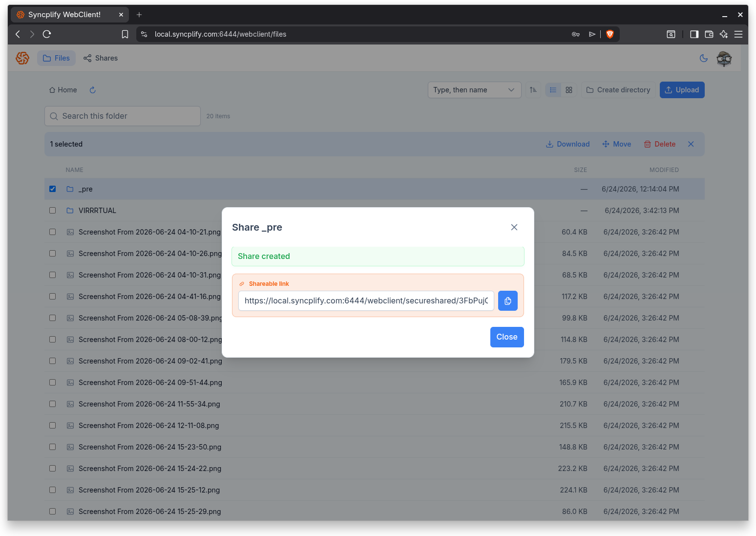
Task: Open the Shares tab
Action: click(101, 58)
